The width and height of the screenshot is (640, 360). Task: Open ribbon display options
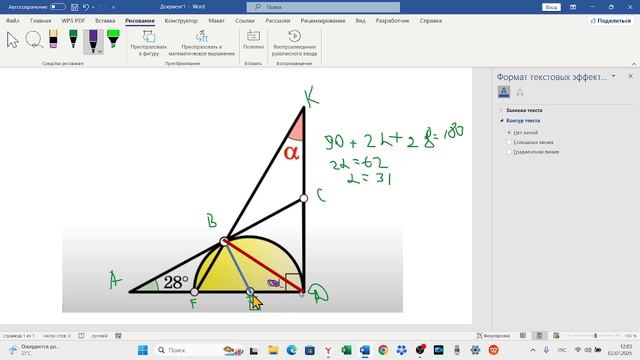point(573,7)
